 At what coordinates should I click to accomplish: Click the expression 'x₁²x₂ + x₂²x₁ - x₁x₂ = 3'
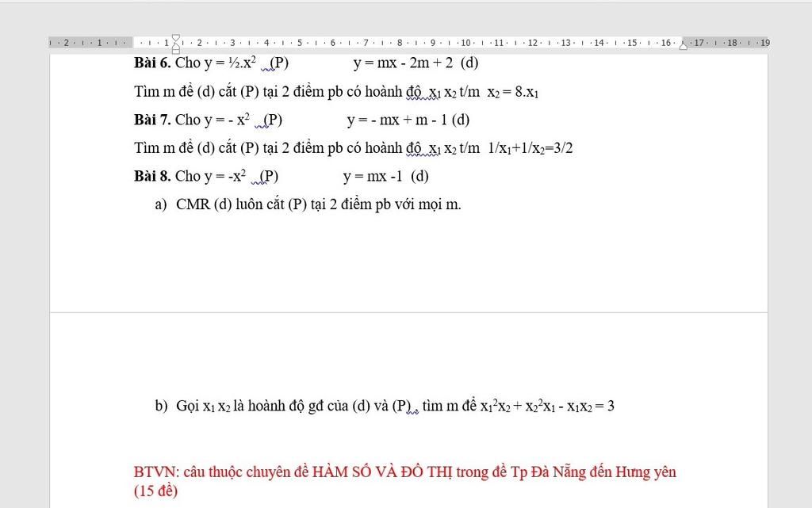[x=547, y=406]
